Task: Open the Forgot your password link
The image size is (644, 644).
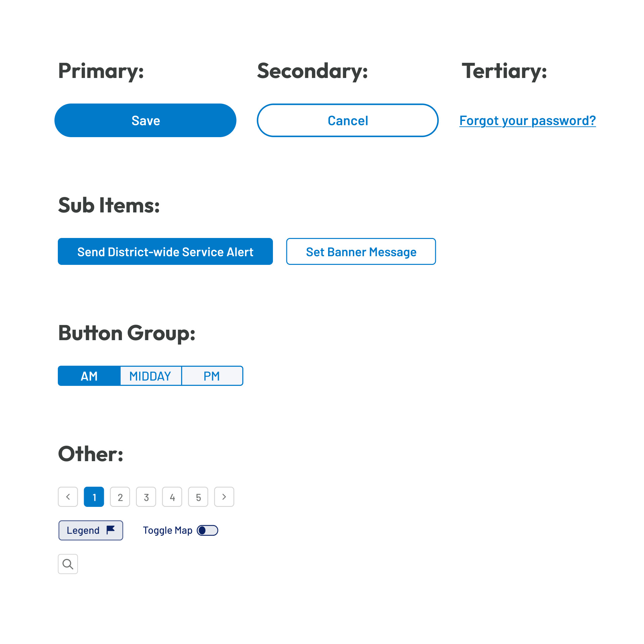Action: [x=527, y=120]
